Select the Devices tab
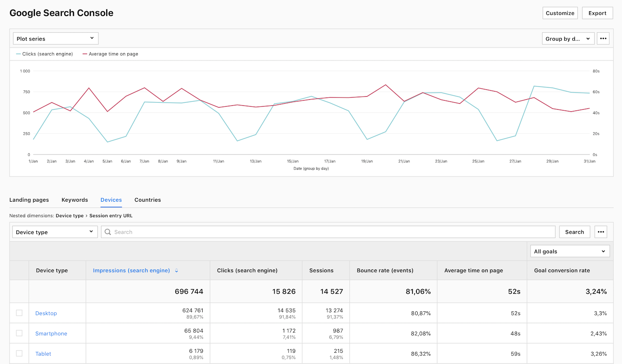 tap(111, 200)
